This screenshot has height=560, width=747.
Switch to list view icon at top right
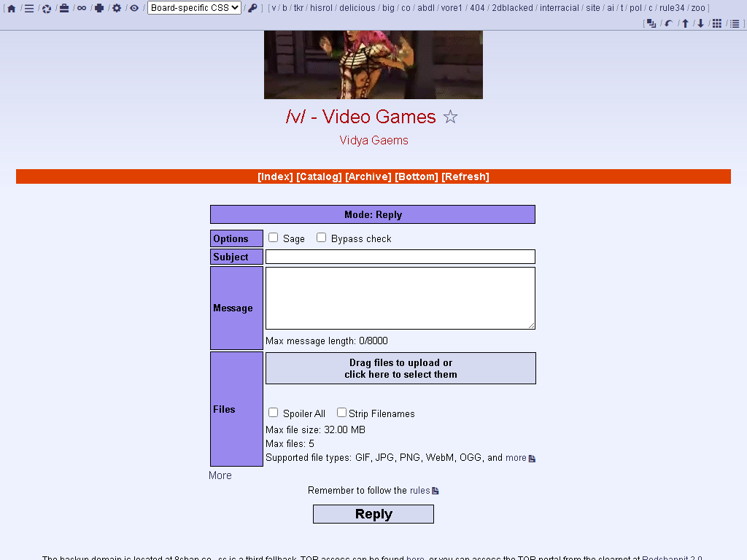click(735, 23)
